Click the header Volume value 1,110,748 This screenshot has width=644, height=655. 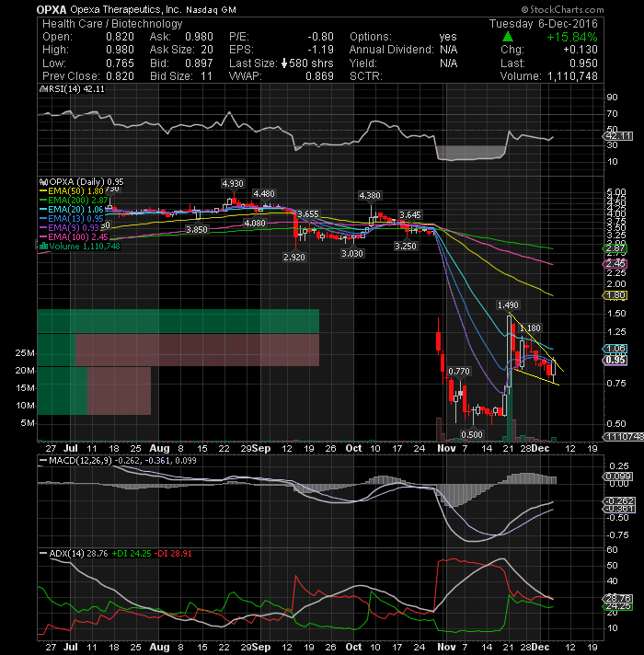pyautogui.click(x=572, y=76)
